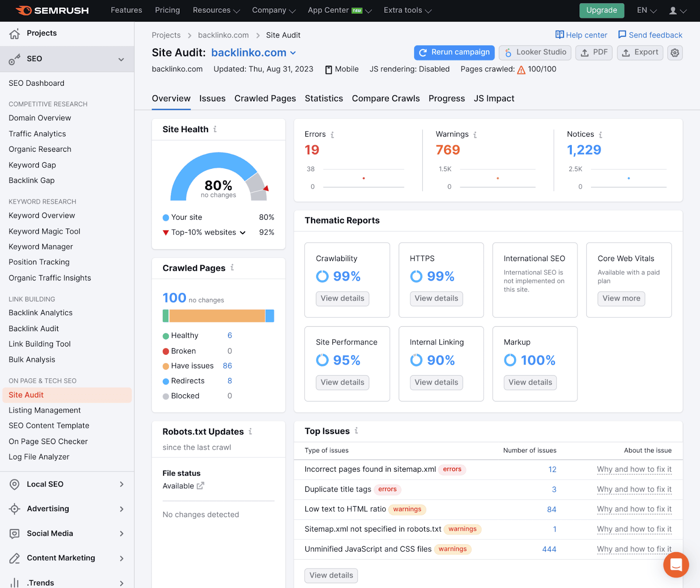700x588 pixels.
Task: Click Core Web Vitals View more button
Action: [x=621, y=298]
